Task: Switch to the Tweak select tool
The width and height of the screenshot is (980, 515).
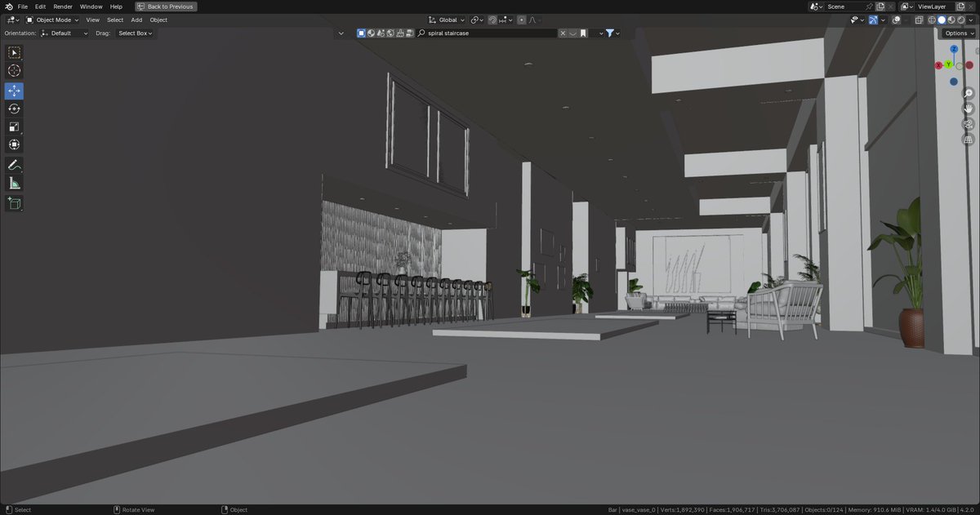Action: (14, 51)
